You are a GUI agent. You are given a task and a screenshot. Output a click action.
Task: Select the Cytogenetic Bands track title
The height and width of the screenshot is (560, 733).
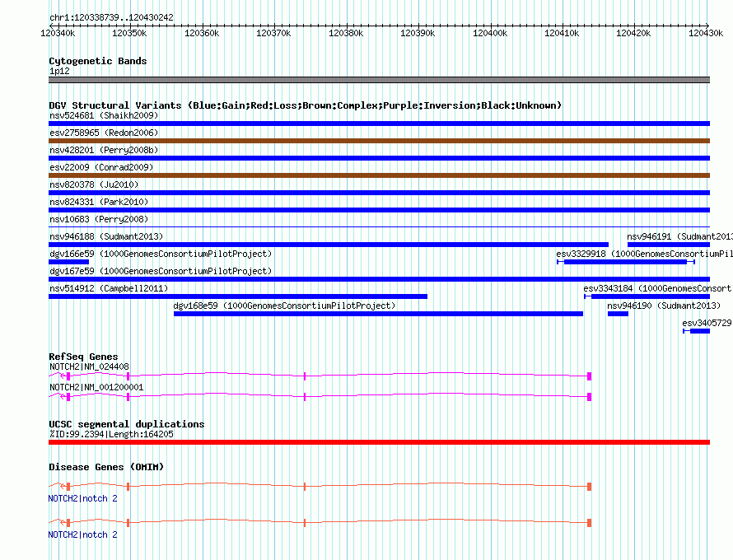point(98,61)
